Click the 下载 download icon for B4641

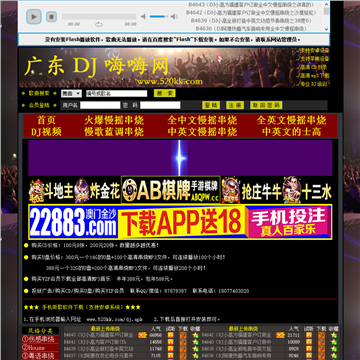(x=183, y=342)
